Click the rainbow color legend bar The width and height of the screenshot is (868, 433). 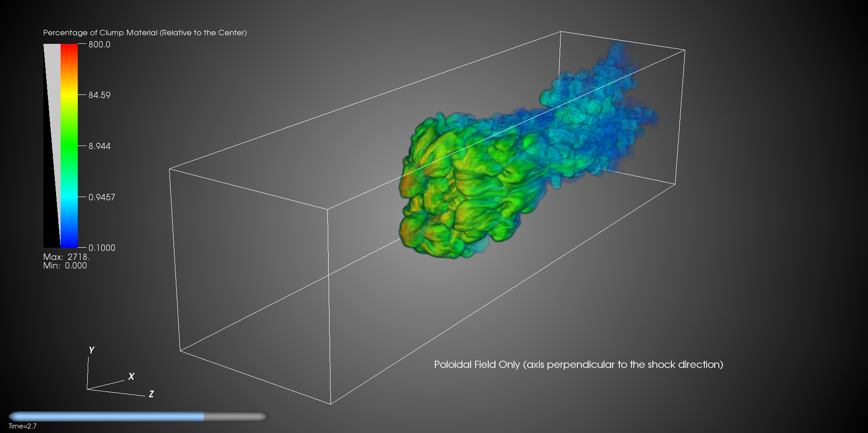click(x=69, y=146)
